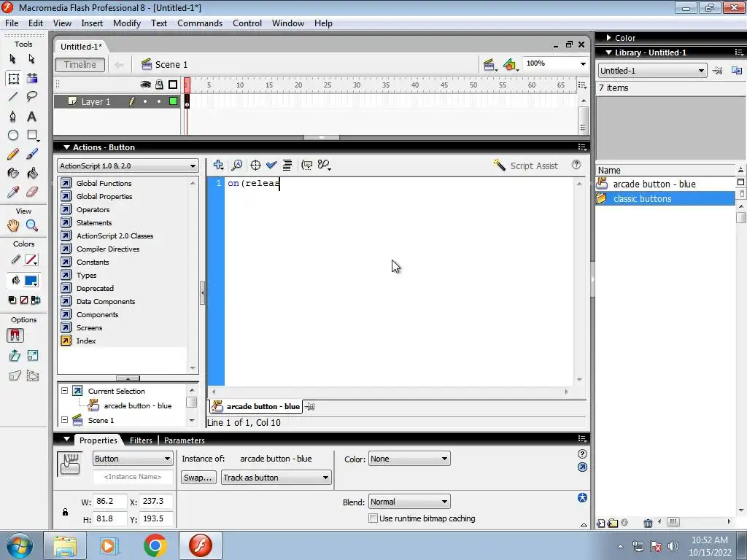The height and width of the screenshot is (560, 747).
Task: Select the Pencil tool
Action: 13,154
